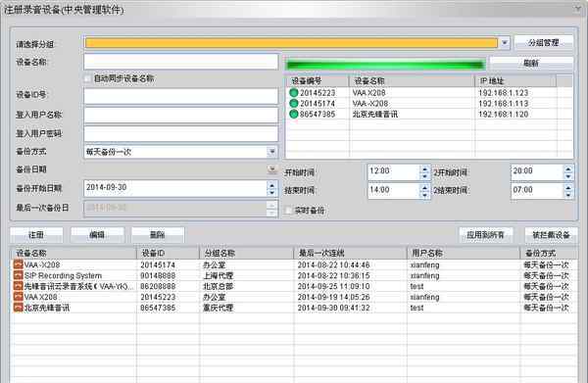Click the rightmost button beside 应用到所有

point(551,235)
